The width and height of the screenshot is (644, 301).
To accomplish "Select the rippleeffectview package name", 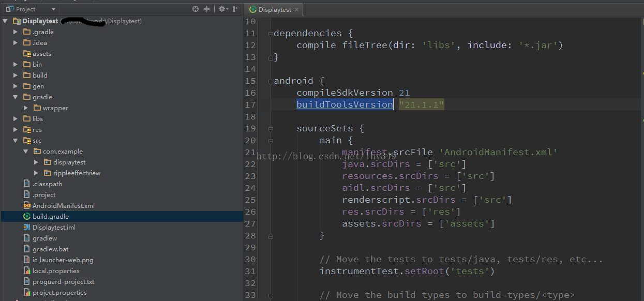I will tap(77, 173).
